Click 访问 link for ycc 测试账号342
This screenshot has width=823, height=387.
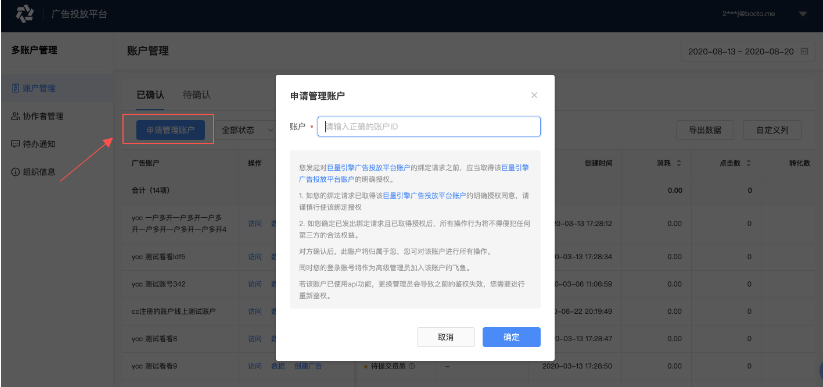click(x=255, y=284)
